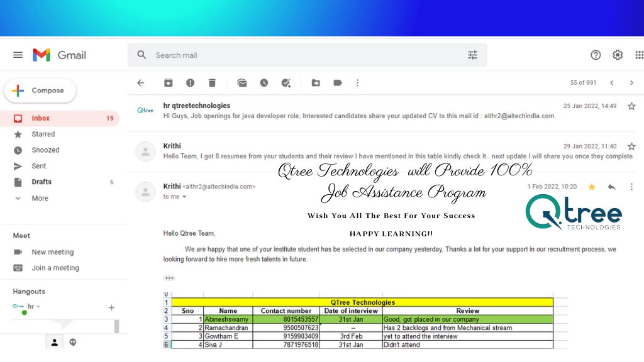Image resolution: width=644 pixels, height=362 pixels.
Task: Move conversation to a folder
Action: tap(316, 83)
